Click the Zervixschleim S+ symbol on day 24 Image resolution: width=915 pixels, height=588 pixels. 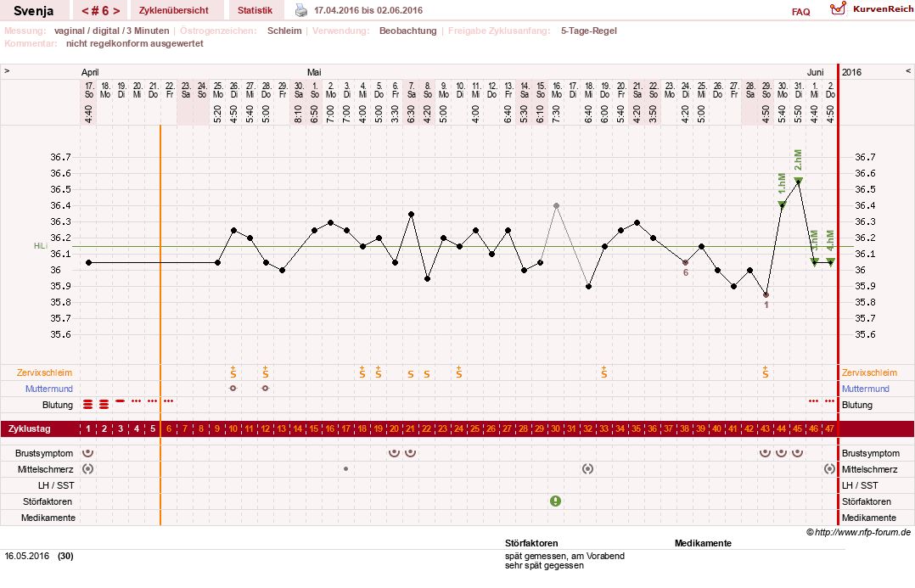click(459, 372)
